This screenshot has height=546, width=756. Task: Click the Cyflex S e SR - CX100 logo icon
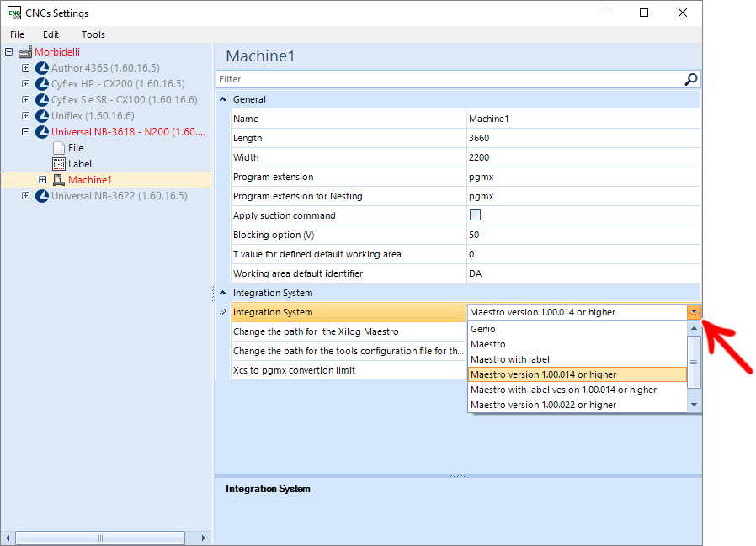[42, 100]
